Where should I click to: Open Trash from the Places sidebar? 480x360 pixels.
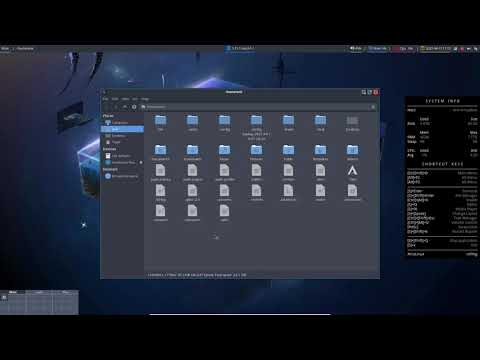(x=122, y=142)
